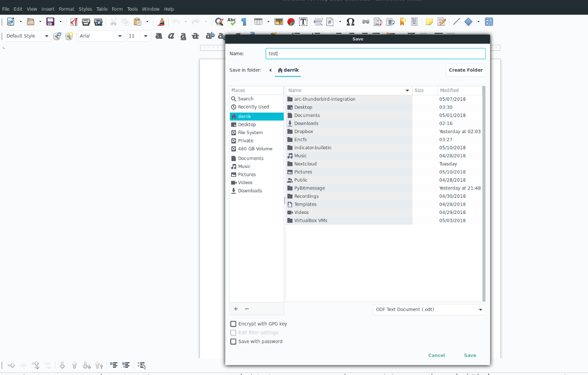Cancel the save dialog
The image size is (588, 375).
[436, 355]
